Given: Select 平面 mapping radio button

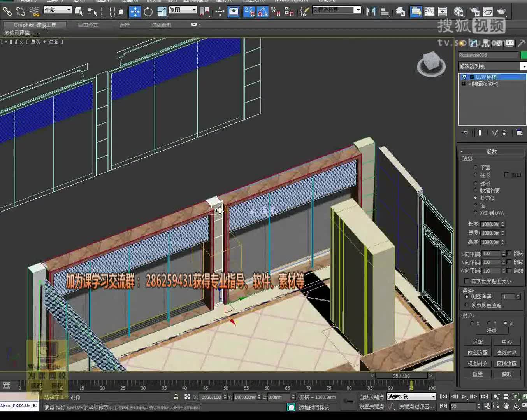Looking at the screenshot, I should (x=475, y=167).
